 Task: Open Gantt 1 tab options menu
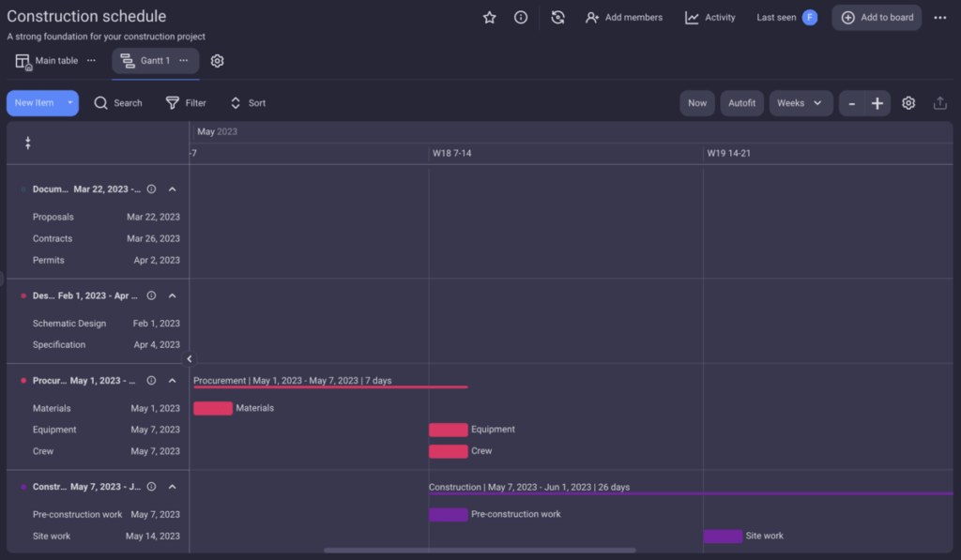[x=183, y=61]
